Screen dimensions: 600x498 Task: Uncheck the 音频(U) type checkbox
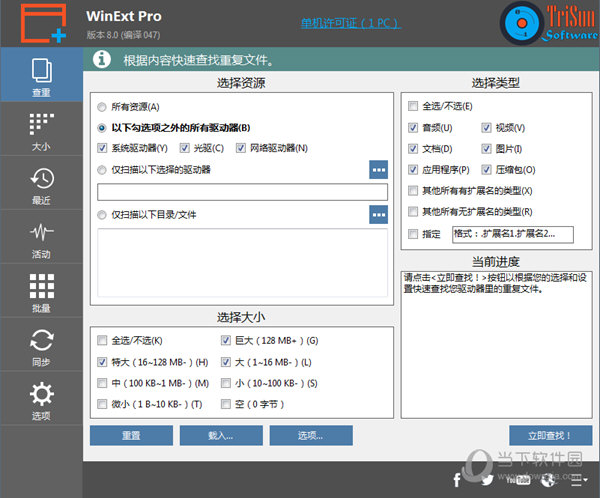(x=413, y=127)
